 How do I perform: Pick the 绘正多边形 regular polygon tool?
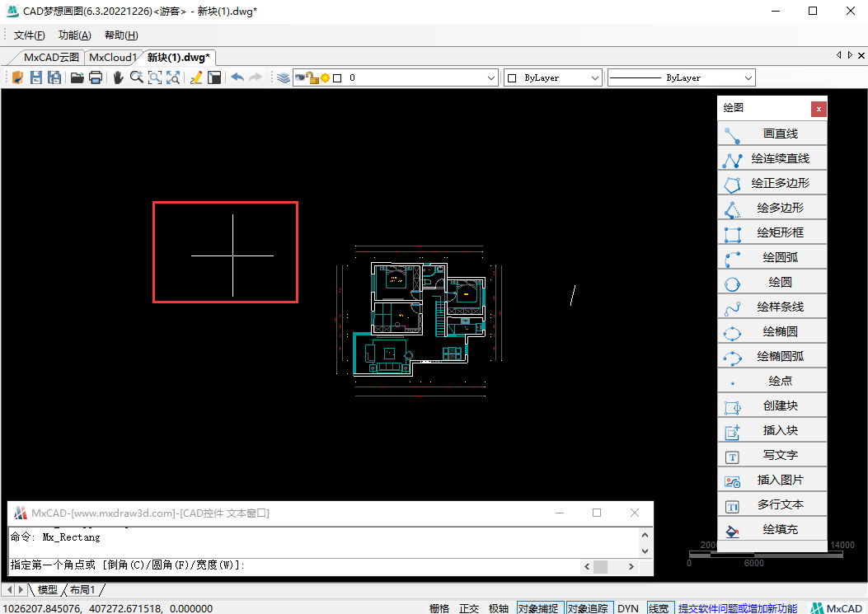coord(772,183)
